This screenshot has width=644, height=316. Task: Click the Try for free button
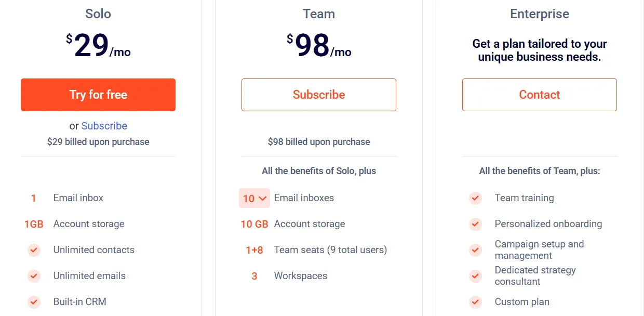pos(98,95)
